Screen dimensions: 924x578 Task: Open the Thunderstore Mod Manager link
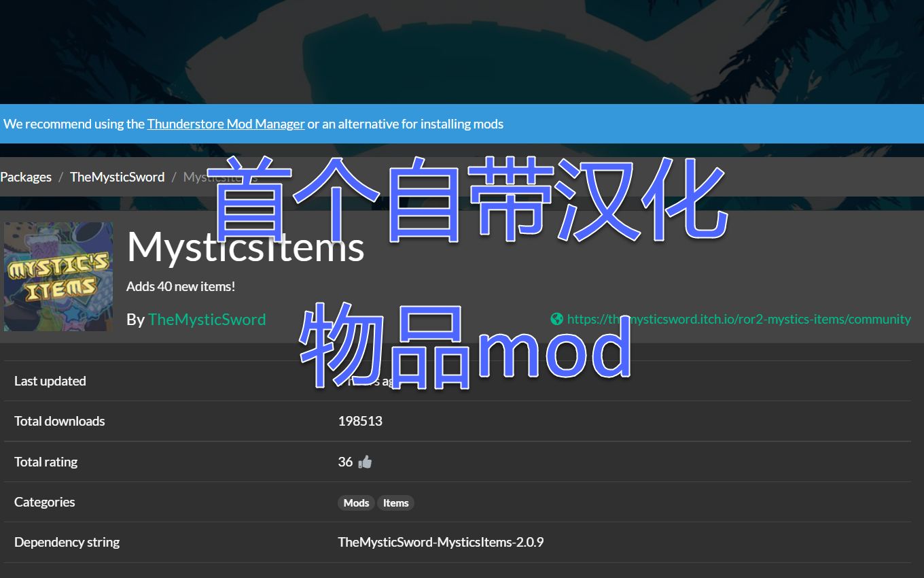[x=225, y=124]
